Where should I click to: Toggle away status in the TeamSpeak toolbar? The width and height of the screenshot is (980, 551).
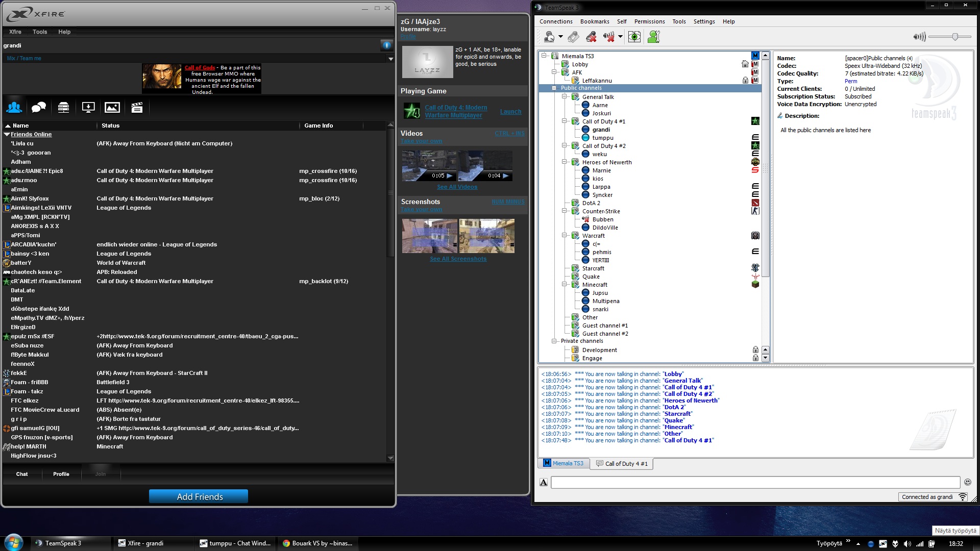[x=549, y=37]
